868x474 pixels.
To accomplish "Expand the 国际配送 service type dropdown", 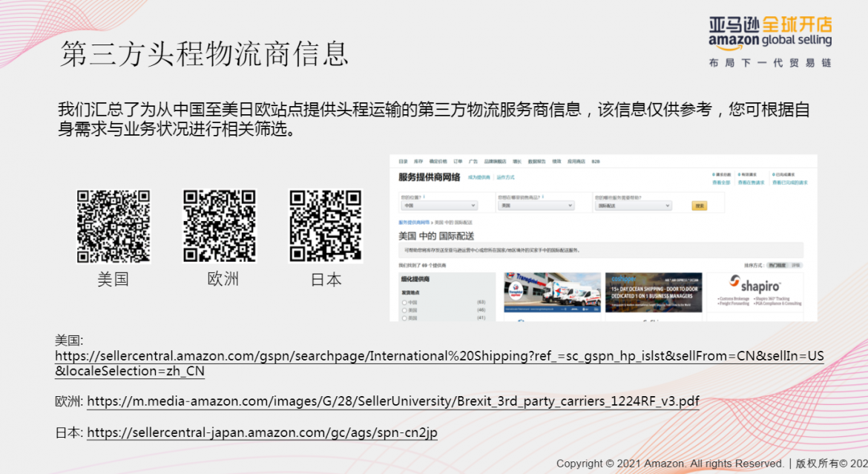I will [x=633, y=205].
